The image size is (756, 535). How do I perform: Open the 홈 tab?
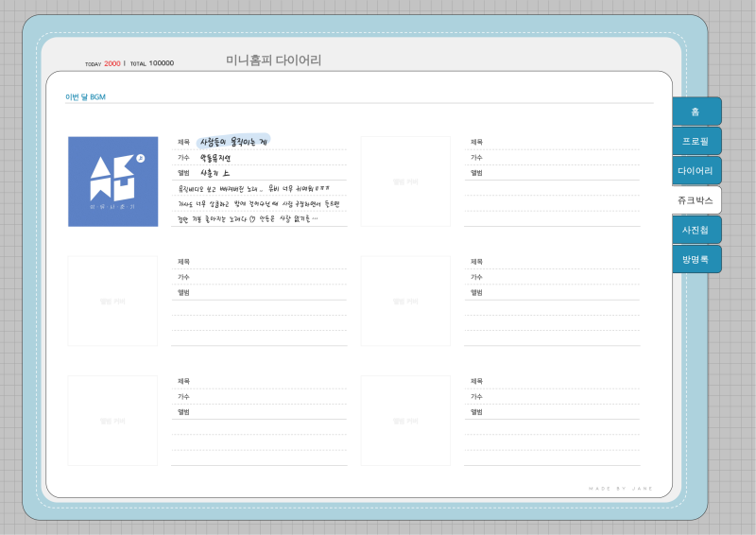click(x=696, y=112)
